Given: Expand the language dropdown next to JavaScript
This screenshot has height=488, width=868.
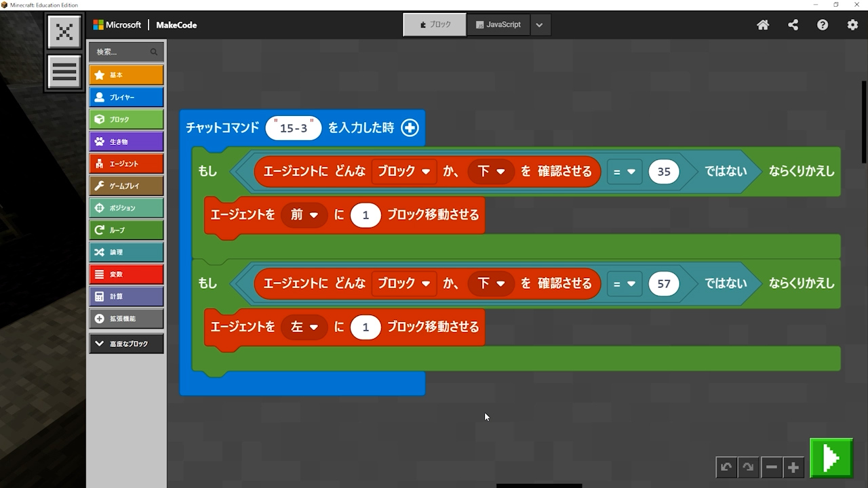Looking at the screenshot, I should click(539, 25).
